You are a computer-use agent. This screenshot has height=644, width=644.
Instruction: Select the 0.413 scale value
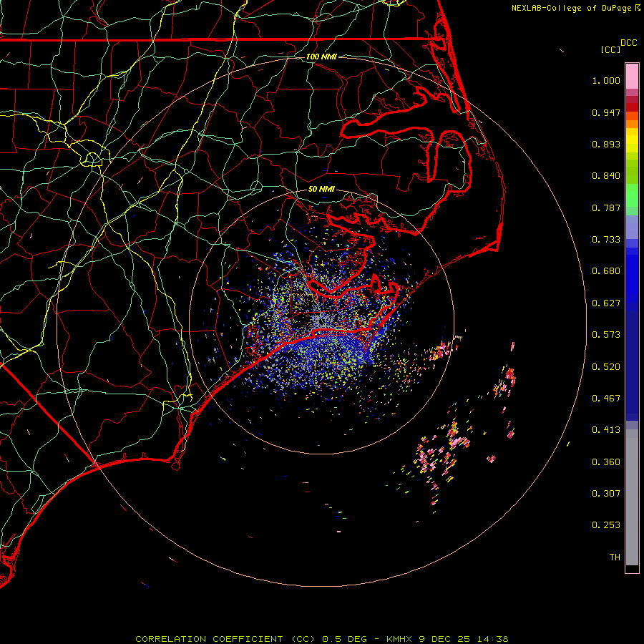click(x=606, y=430)
